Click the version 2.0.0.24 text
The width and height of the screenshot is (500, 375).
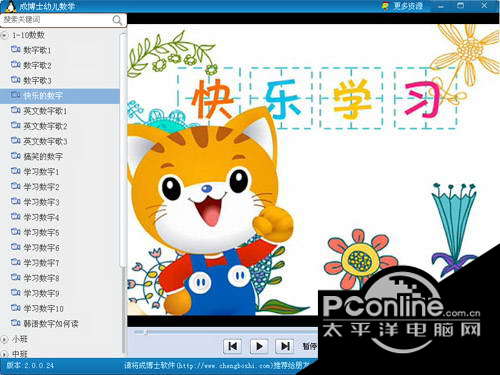pyautogui.click(x=30, y=365)
